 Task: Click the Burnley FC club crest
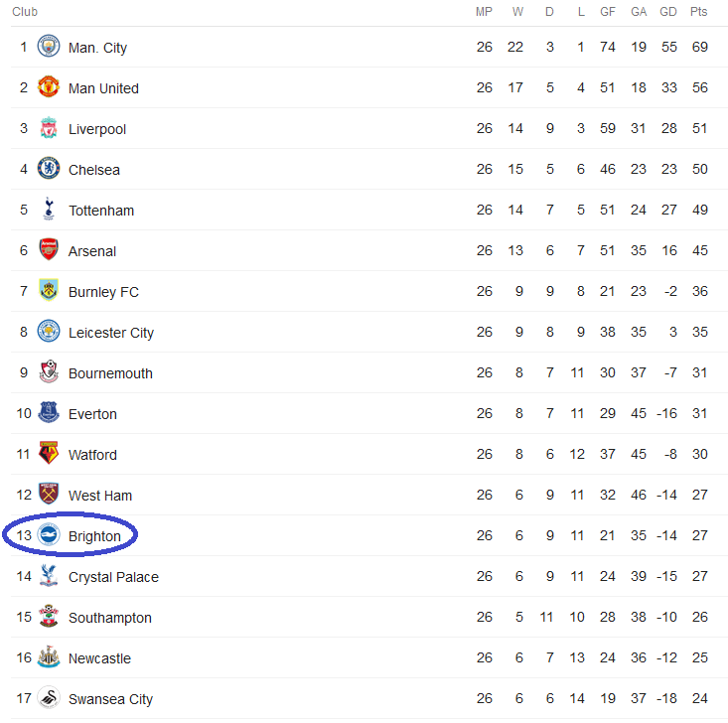pyautogui.click(x=49, y=291)
